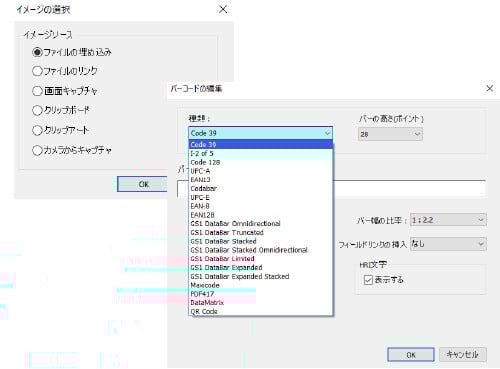Close the バーコードの編集 dialog
Image resolution: width=500 pixels, height=369 pixels.
pos(490,89)
